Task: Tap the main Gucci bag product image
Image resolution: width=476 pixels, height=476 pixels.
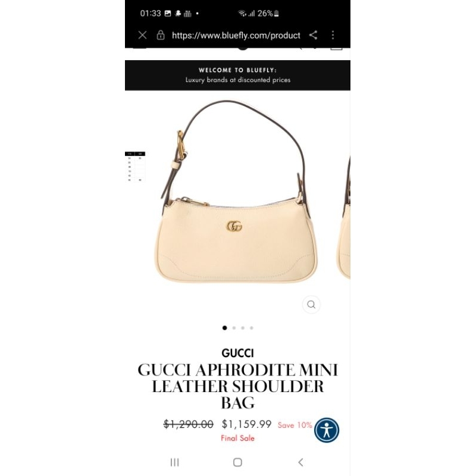Action: [236, 192]
